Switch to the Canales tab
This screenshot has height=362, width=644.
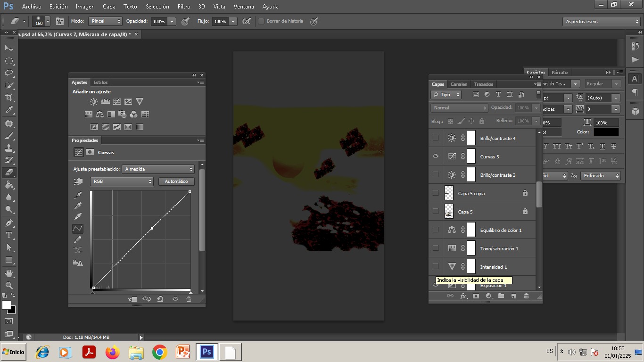point(458,84)
